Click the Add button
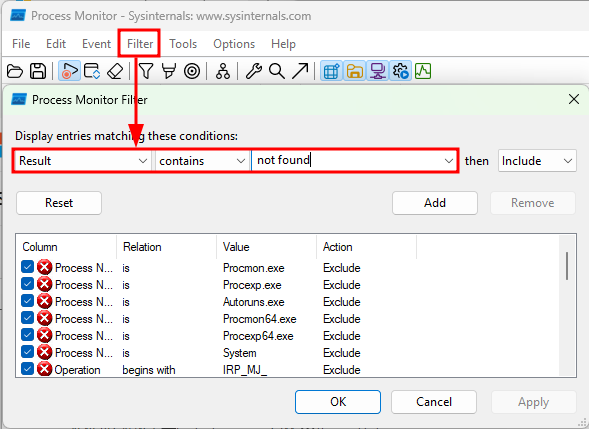This screenshot has height=429, width=589. pyautogui.click(x=435, y=203)
